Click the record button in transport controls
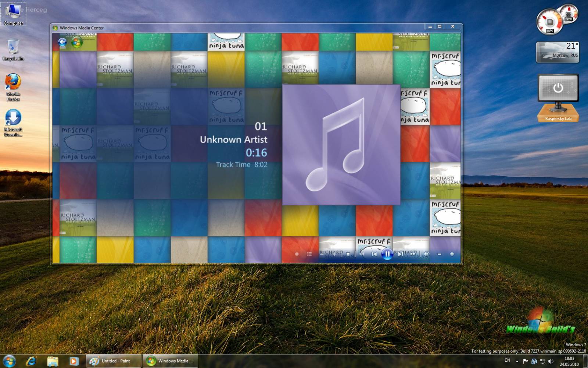Image resolution: width=588 pixels, height=368 pixels. 297,254
